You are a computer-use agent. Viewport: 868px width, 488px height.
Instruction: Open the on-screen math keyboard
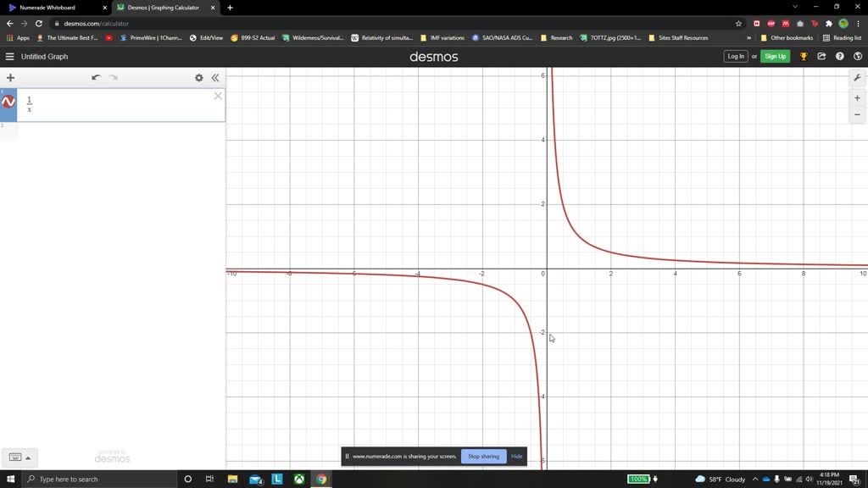[x=17, y=457]
